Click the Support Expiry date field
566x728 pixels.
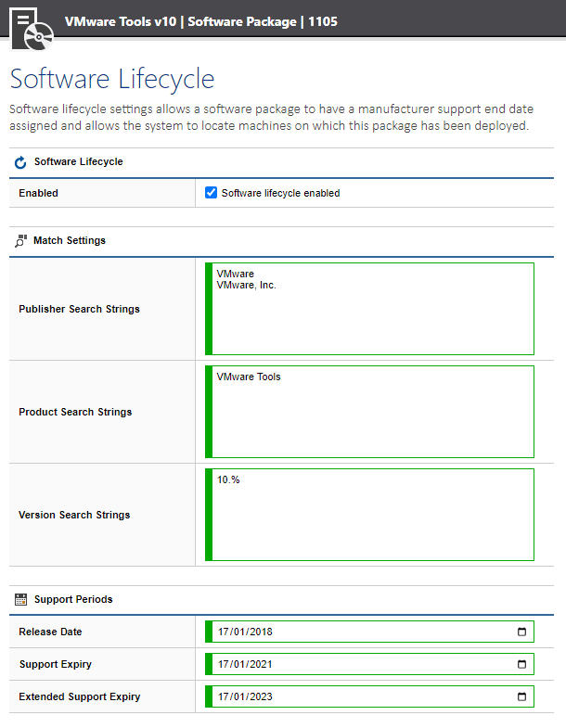click(x=353, y=665)
